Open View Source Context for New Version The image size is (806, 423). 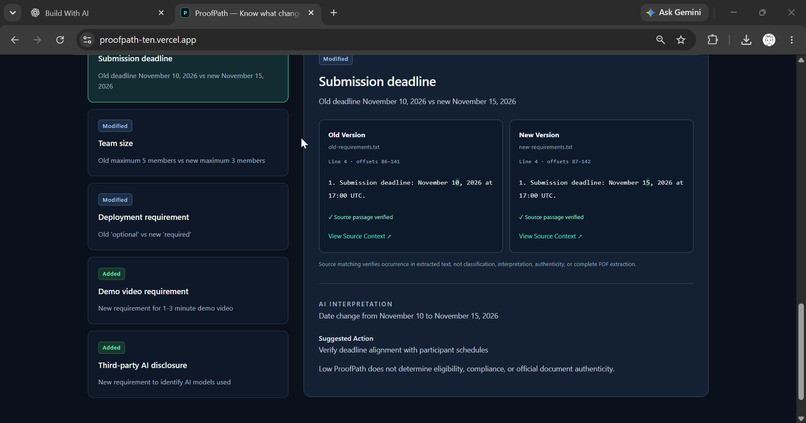[x=550, y=236]
